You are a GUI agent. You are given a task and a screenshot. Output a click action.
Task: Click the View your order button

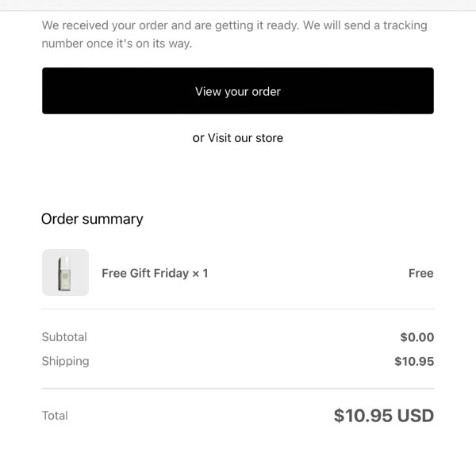tap(238, 90)
